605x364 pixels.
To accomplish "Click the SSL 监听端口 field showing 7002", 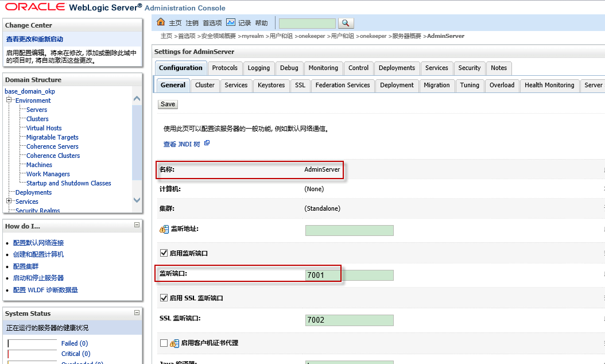I will 349,320.
